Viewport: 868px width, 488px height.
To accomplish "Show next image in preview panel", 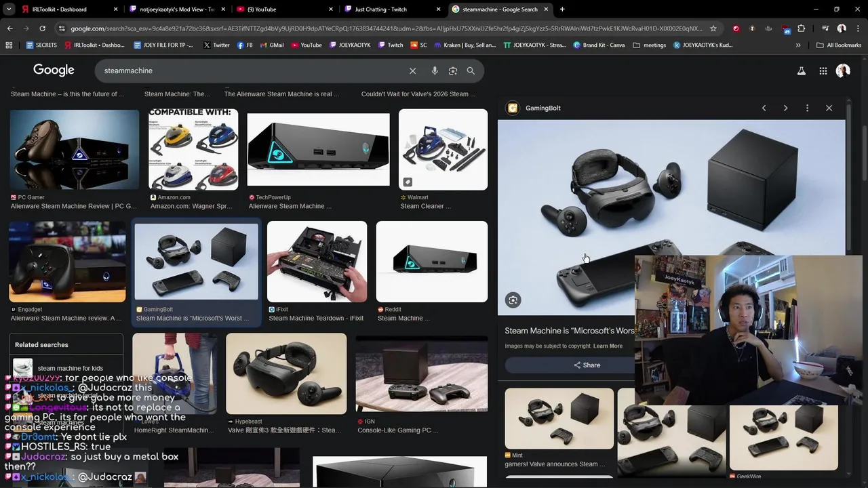I will pyautogui.click(x=785, y=108).
